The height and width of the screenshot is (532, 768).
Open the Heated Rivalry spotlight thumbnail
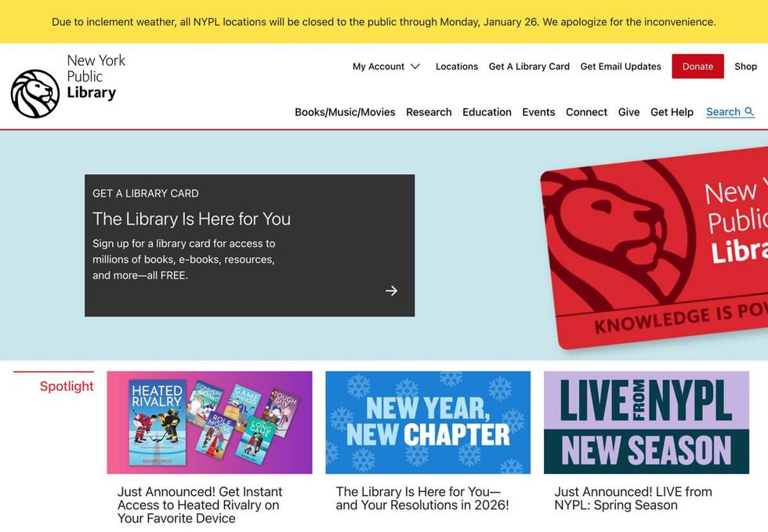pyautogui.click(x=209, y=422)
